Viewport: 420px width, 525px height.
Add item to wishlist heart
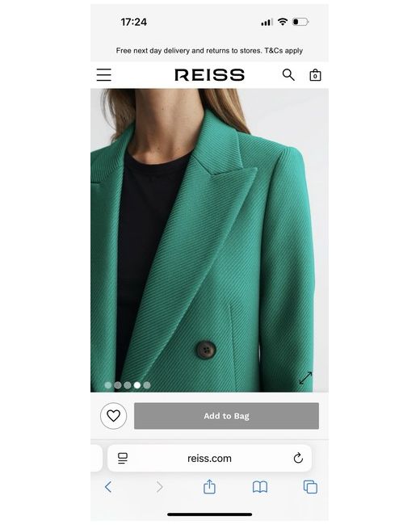114,416
